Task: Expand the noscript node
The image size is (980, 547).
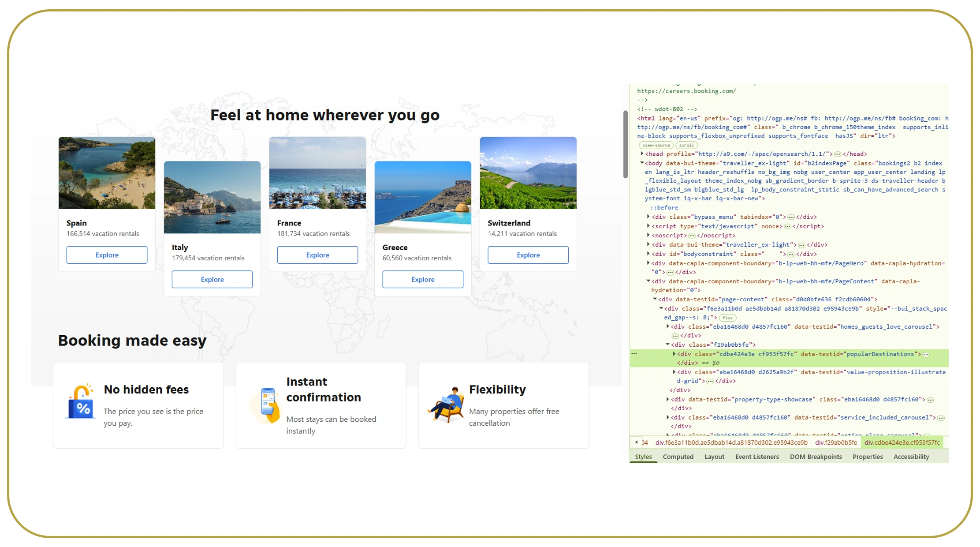Action: click(648, 235)
